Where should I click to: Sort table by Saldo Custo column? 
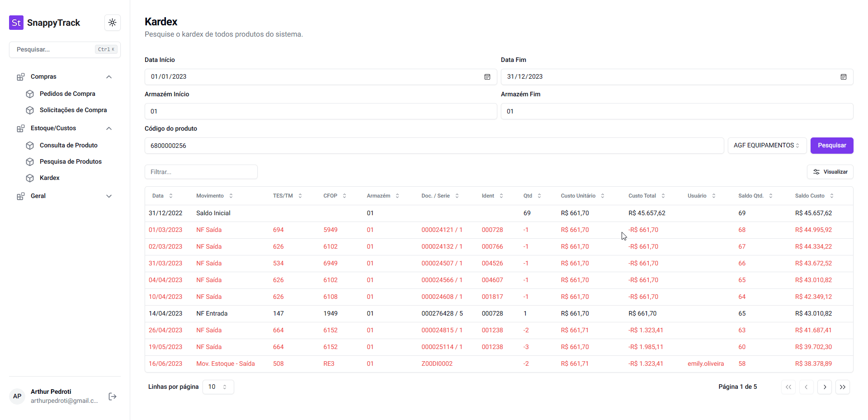pyautogui.click(x=814, y=196)
